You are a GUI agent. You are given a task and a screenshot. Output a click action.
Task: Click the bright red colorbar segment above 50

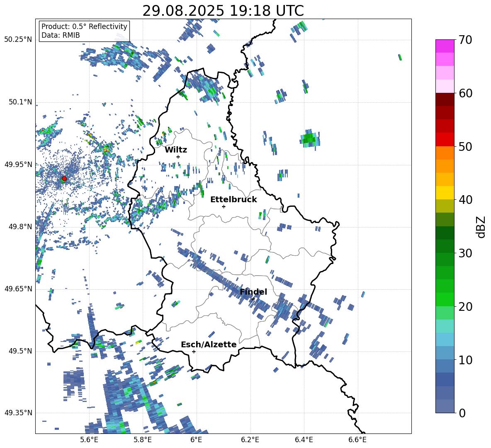pos(445,140)
